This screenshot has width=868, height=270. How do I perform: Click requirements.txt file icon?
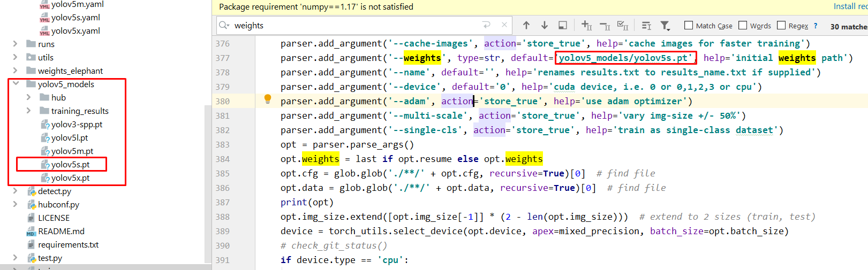(x=31, y=245)
